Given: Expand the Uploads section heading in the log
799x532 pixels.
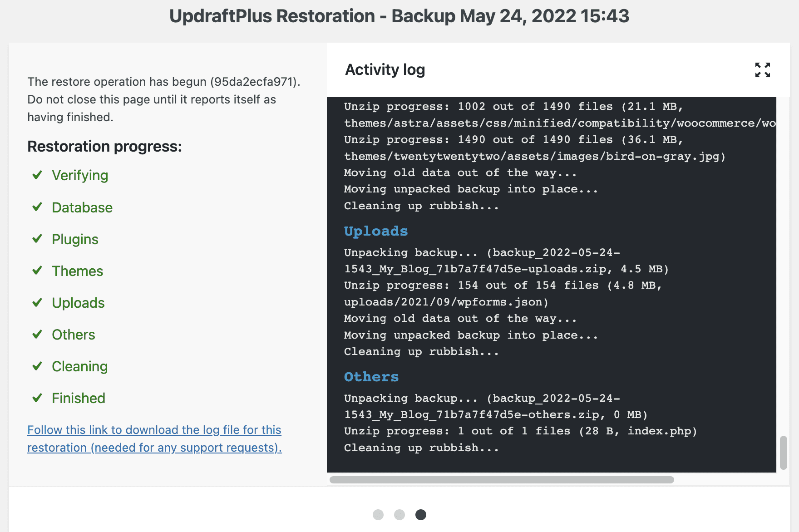Looking at the screenshot, I should (x=375, y=231).
